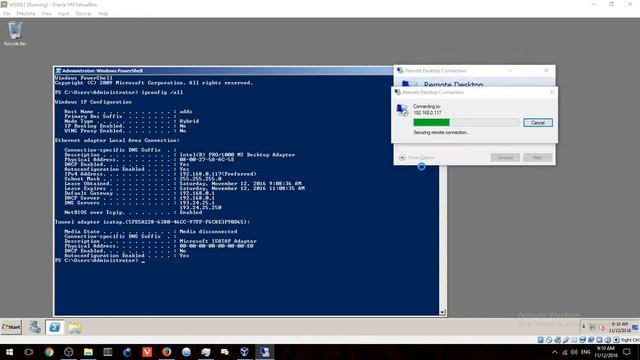Open VirtualBox Help menu
640x360 pixels.
pyautogui.click(x=102, y=13)
